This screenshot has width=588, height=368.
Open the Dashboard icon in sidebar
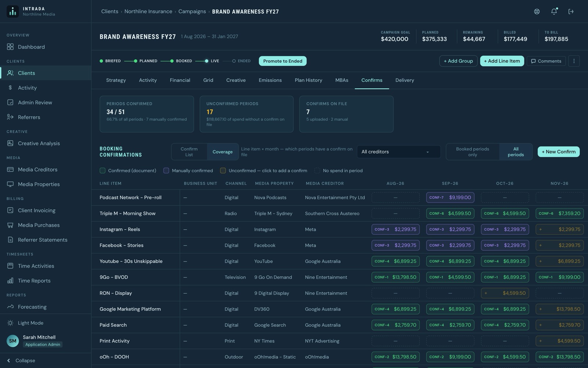(x=10, y=47)
